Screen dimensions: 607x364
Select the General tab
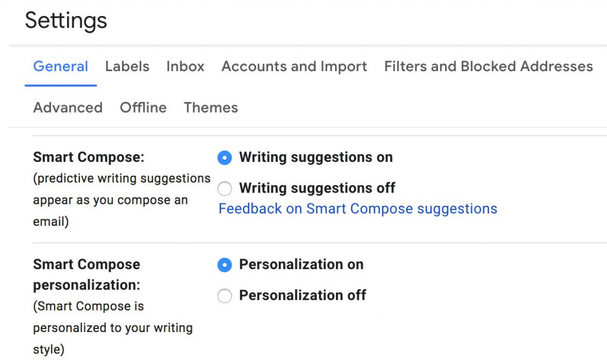pos(60,66)
